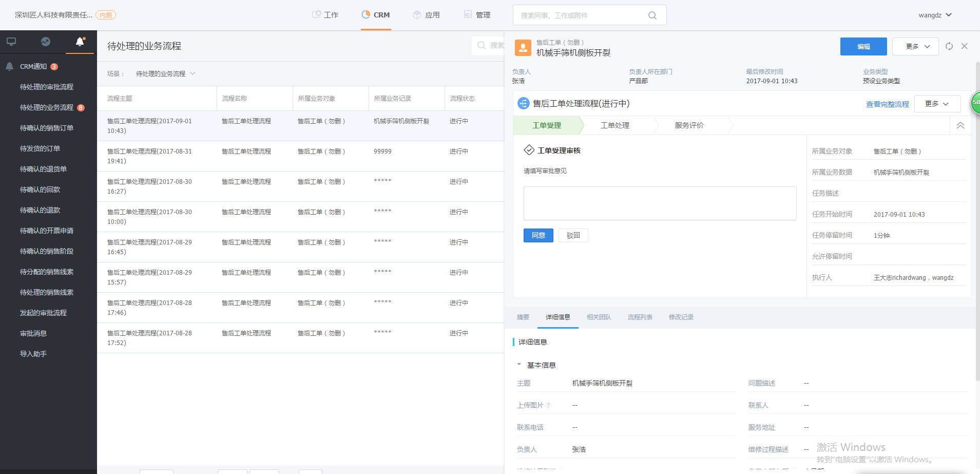Open the 更多 dropdown next to 编辑
The height and width of the screenshot is (474, 980).
915,46
